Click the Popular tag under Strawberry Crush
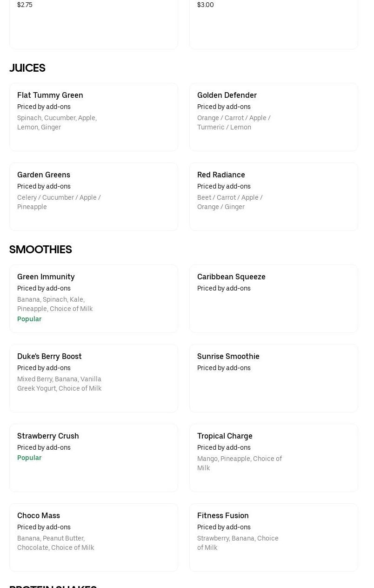 29,458
